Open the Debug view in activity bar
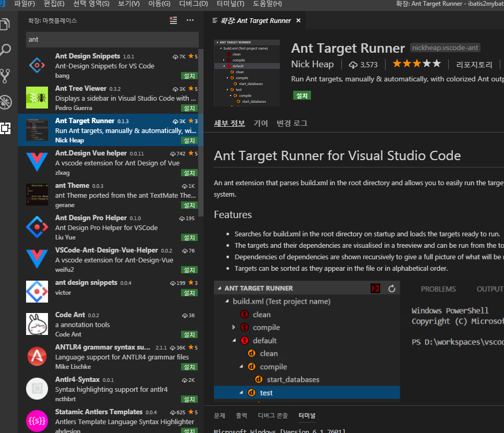The height and width of the screenshot is (433, 504). (5, 102)
